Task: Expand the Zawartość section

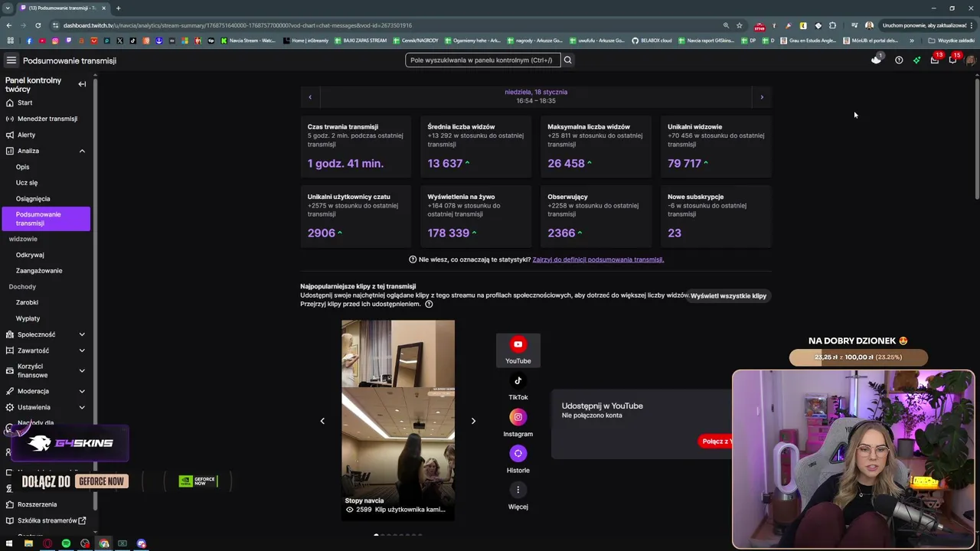Action: (82, 350)
